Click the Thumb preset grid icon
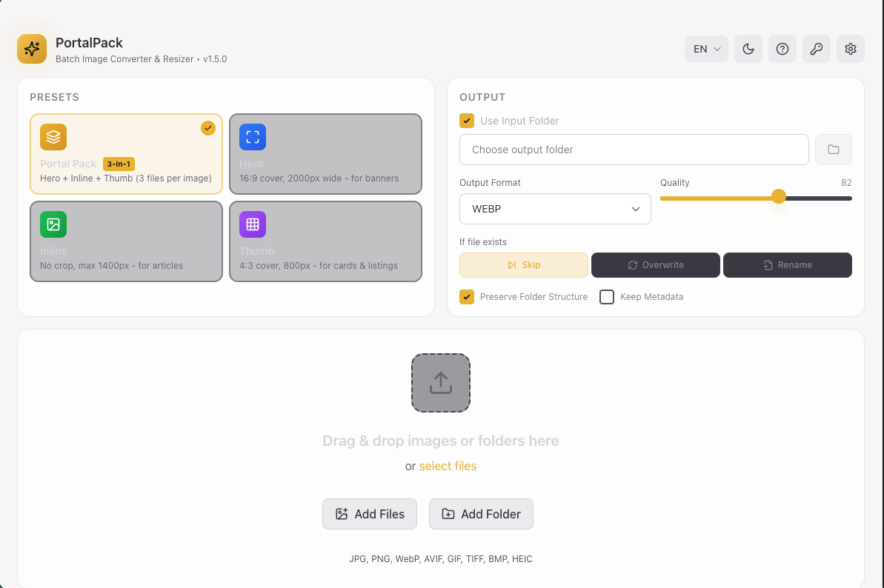 (x=252, y=224)
